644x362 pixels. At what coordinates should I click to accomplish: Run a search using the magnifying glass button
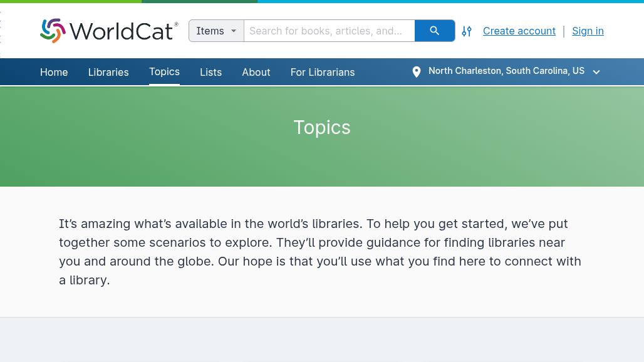tap(434, 31)
